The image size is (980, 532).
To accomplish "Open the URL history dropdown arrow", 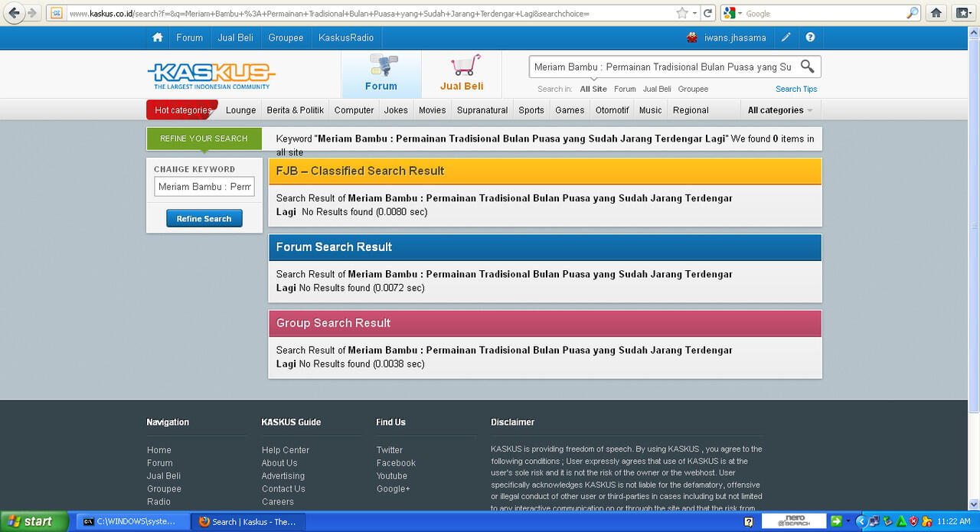I will click(694, 13).
